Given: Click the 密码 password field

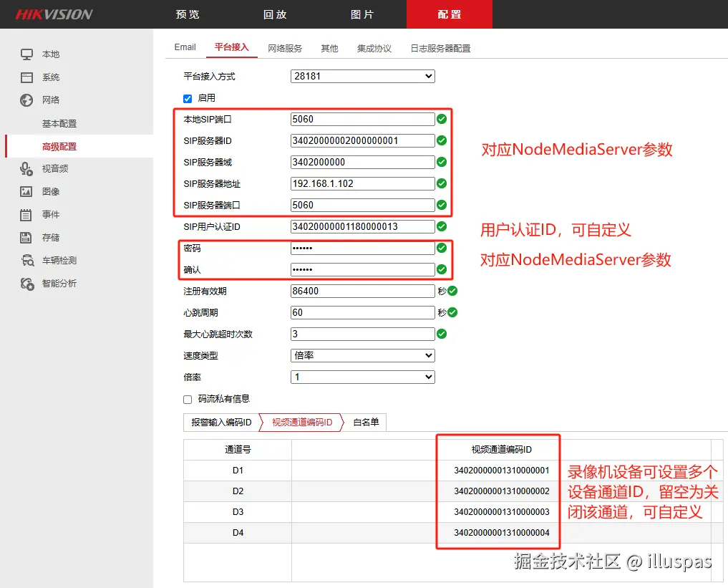Looking at the screenshot, I should (x=363, y=248).
